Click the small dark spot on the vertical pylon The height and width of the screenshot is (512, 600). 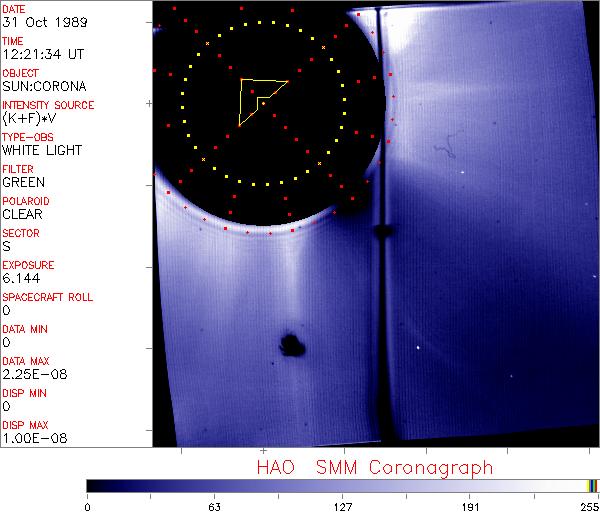[381, 232]
